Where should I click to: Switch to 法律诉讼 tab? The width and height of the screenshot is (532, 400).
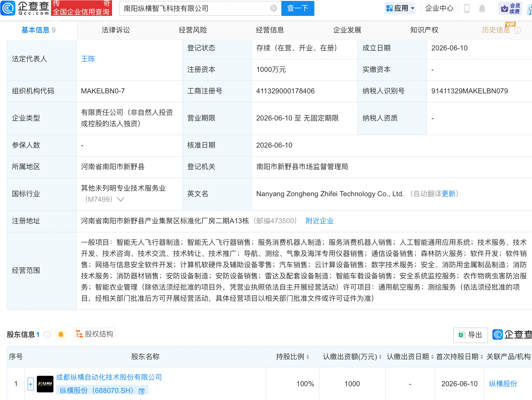pos(116,30)
